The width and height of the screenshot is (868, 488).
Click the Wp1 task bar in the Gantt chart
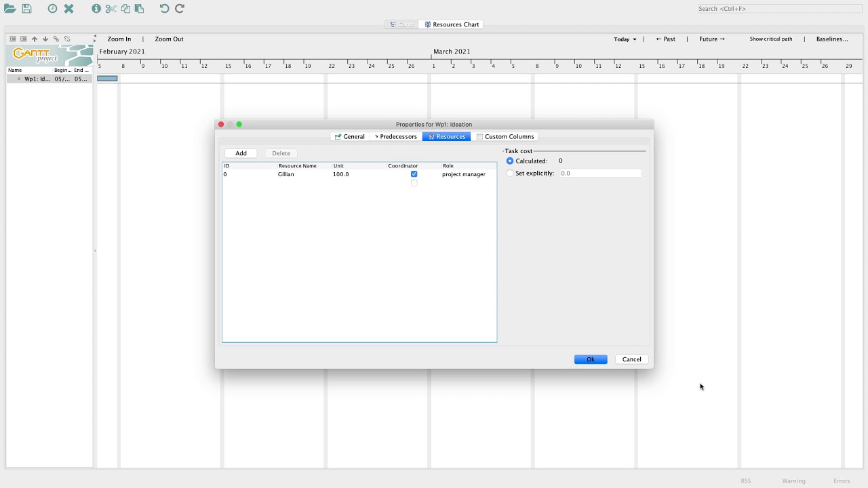tap(107, 79)
